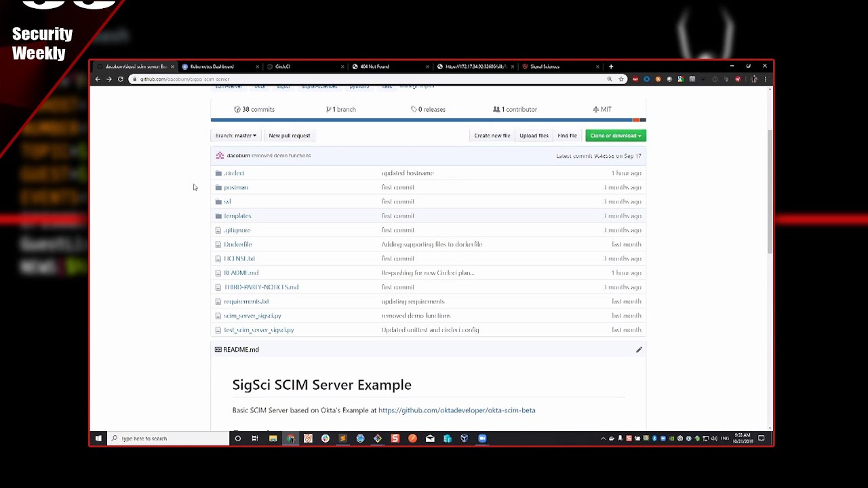Open the Clone or download dropdown
The image size is (868, 488).
click(x=616, y=136)
